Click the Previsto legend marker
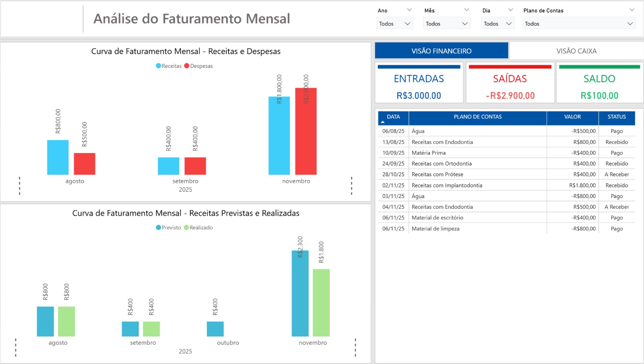Screen dimensions: 644x364 pyautogui.click(x=159, y=228)
